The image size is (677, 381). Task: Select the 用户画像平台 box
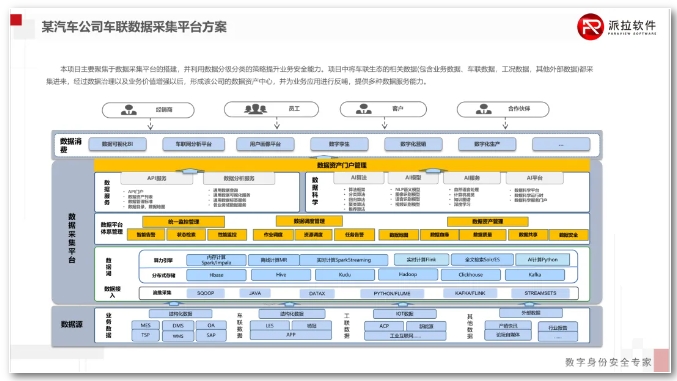pos(265,144)
